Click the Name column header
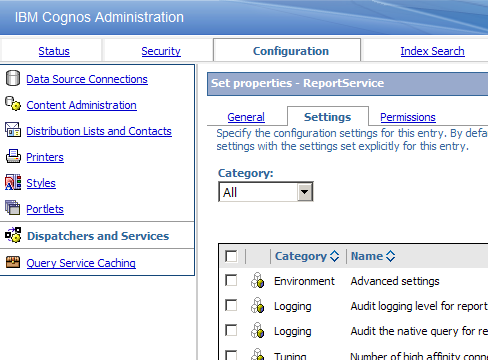Image resolution: width=488 pixels, height=360 pixels. tap(367, 256)
